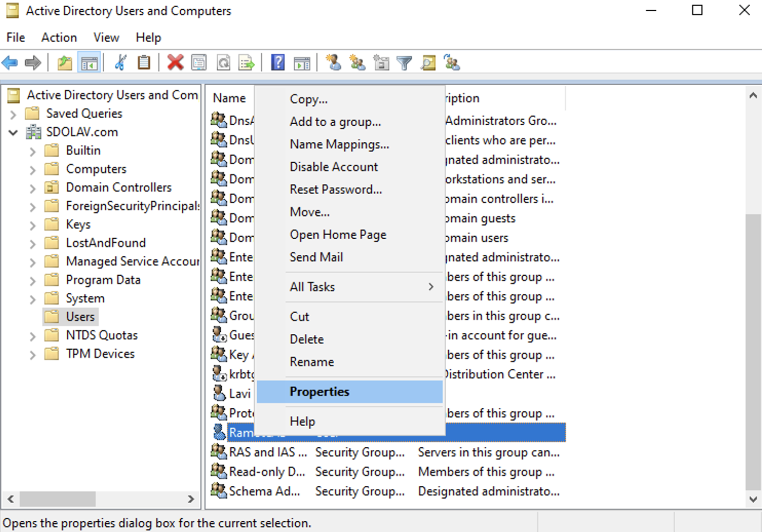This screenshot has width=762, height=532.
Task: Click the group icon beside RAS and IAS
Action: (219, 451)
